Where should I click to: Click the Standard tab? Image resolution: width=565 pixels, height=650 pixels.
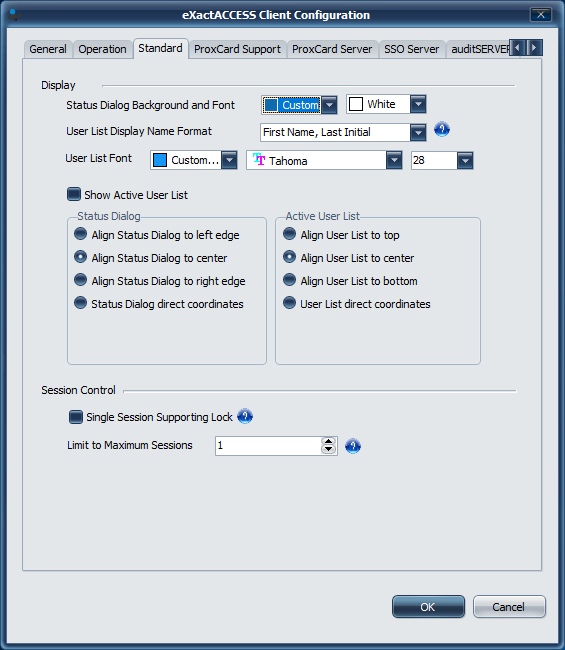tap(160, 49)
